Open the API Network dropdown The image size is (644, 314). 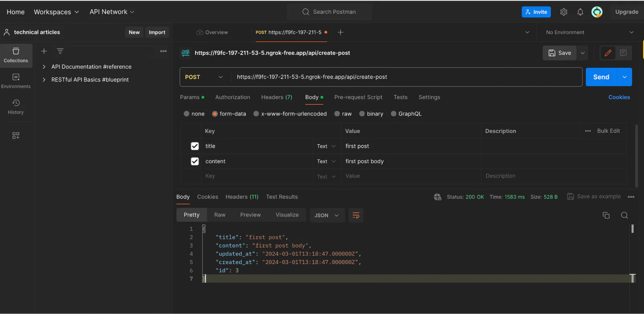112,12
